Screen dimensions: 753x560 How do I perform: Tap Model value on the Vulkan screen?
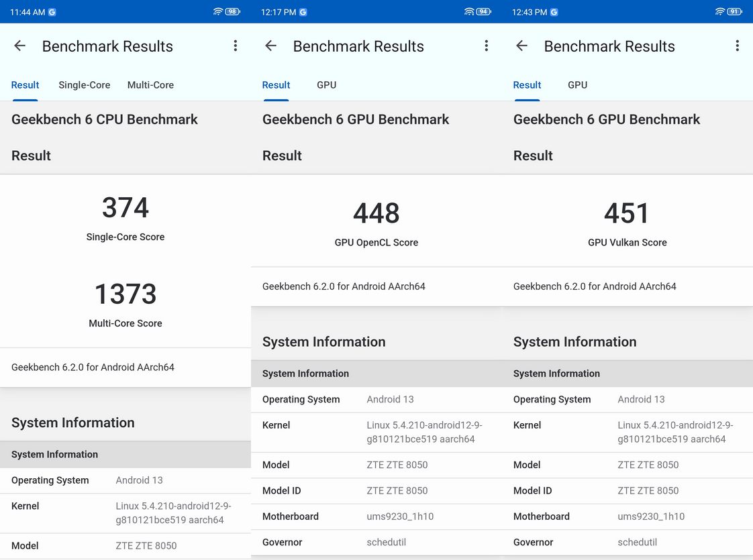pos(648,465)
